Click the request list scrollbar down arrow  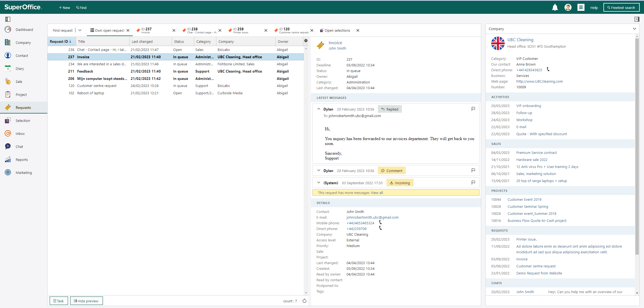click(306, 293)
